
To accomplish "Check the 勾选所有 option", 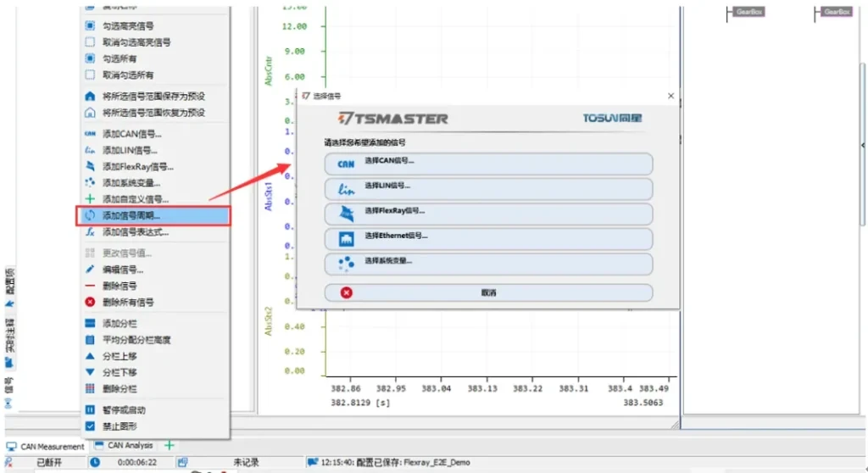I will pyautogui.click(x=91, y=58).
